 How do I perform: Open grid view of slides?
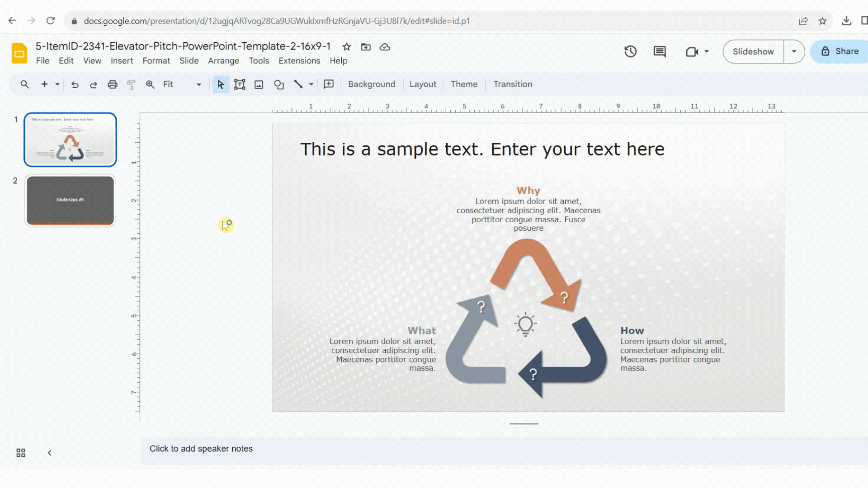[x=20, y=452]
